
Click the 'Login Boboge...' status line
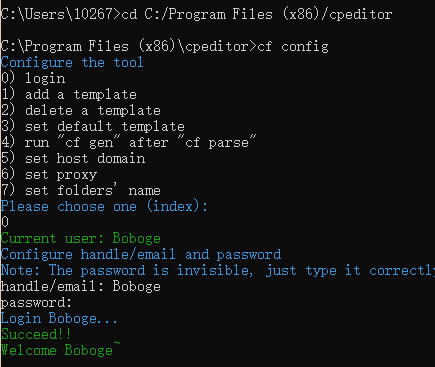[x=59, y=318]
